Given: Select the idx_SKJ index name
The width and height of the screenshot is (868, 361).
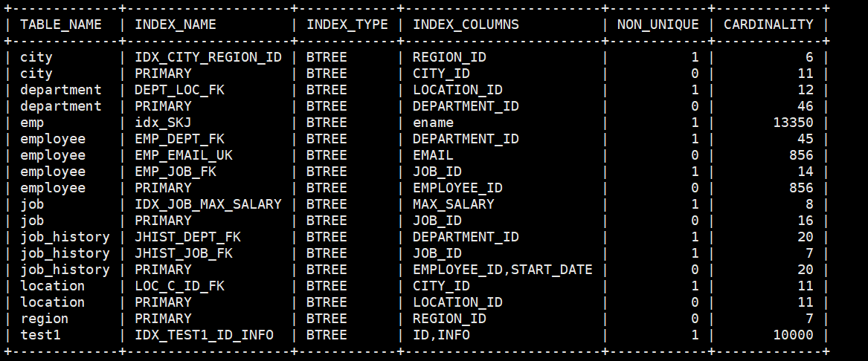Looking at the screenshot, I should coord(164,123).
